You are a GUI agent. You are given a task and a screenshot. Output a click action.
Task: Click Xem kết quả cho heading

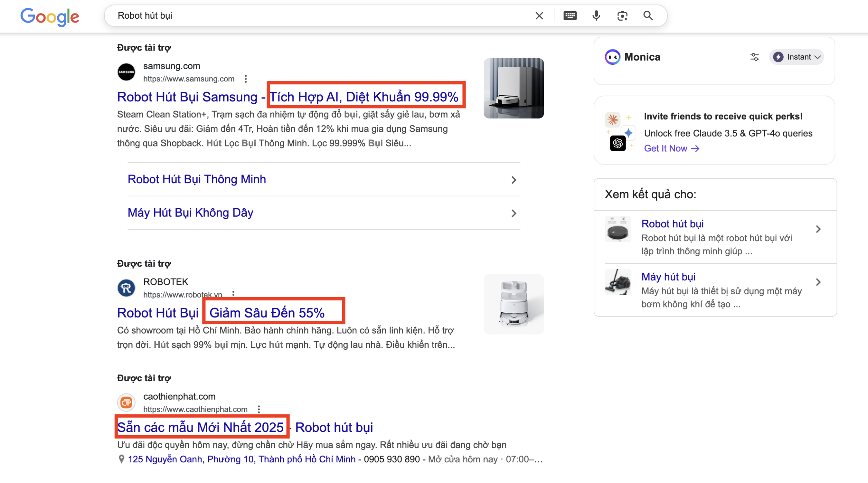650,194
